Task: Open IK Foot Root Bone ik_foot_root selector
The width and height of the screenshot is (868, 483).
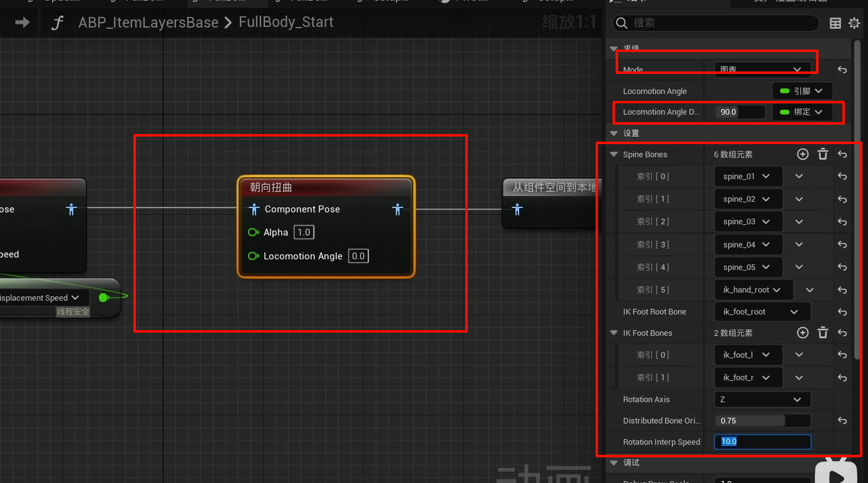Action: pos(762,312)
